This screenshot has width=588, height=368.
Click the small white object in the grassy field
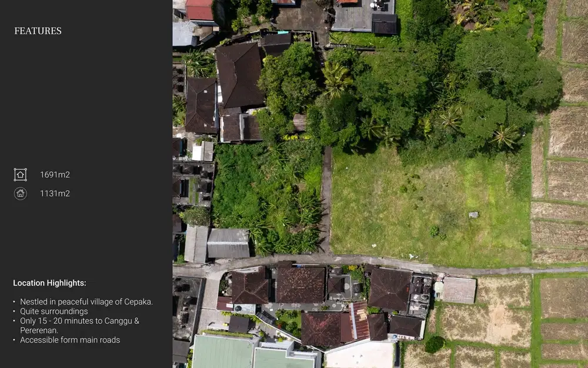tap(473, 215)
